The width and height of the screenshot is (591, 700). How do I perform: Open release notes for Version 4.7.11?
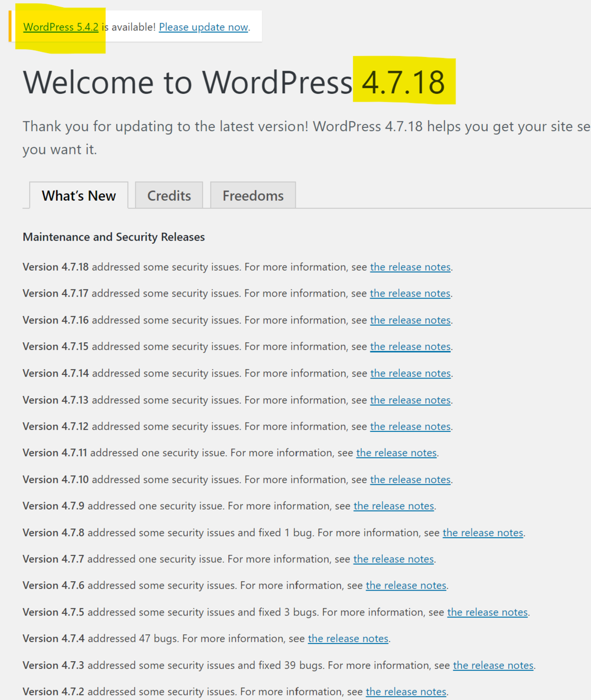(x=396, y=453)
